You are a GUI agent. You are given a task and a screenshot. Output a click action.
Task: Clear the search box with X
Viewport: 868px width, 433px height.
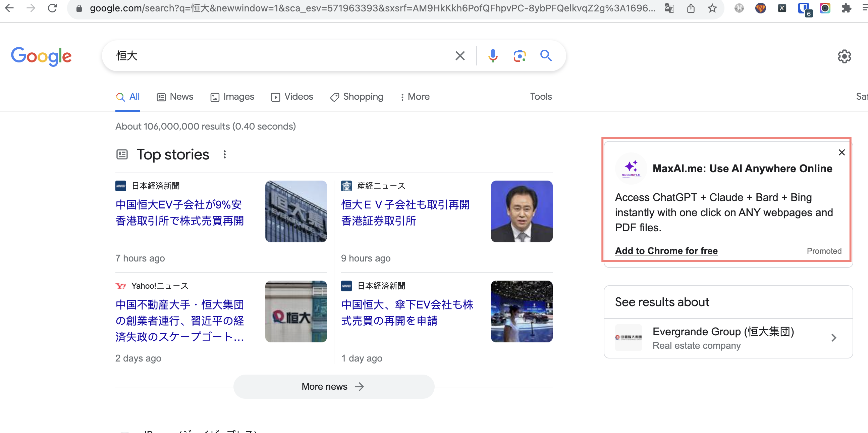click(460, 56)
